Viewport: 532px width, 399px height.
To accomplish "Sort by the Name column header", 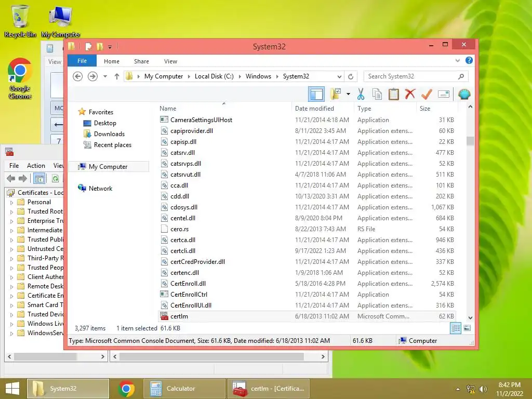I will coord(168,108).
